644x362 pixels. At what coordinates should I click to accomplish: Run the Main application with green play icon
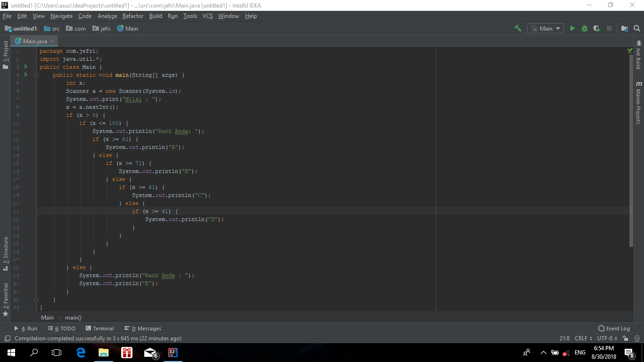click(x=572, y=28)
